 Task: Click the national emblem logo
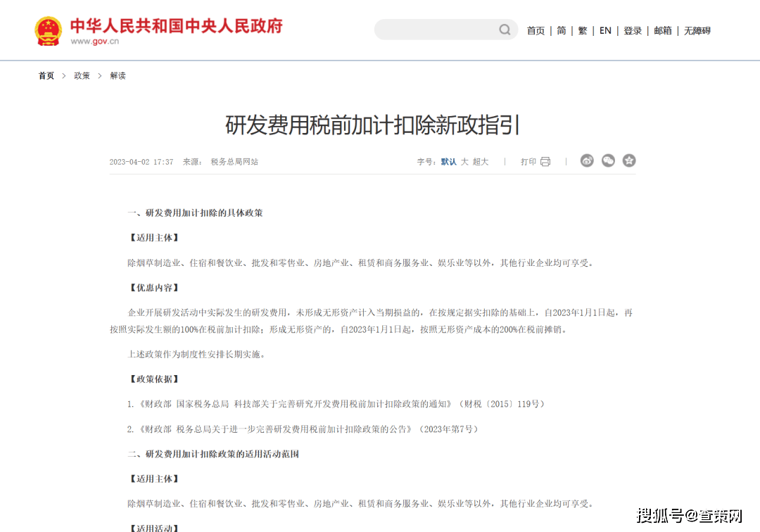coord(49,30)
